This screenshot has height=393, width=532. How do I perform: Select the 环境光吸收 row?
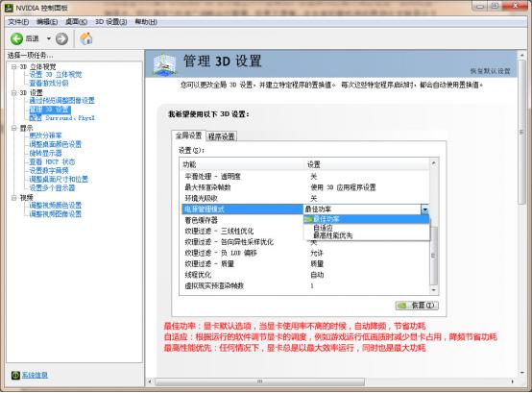coord(305,198)
